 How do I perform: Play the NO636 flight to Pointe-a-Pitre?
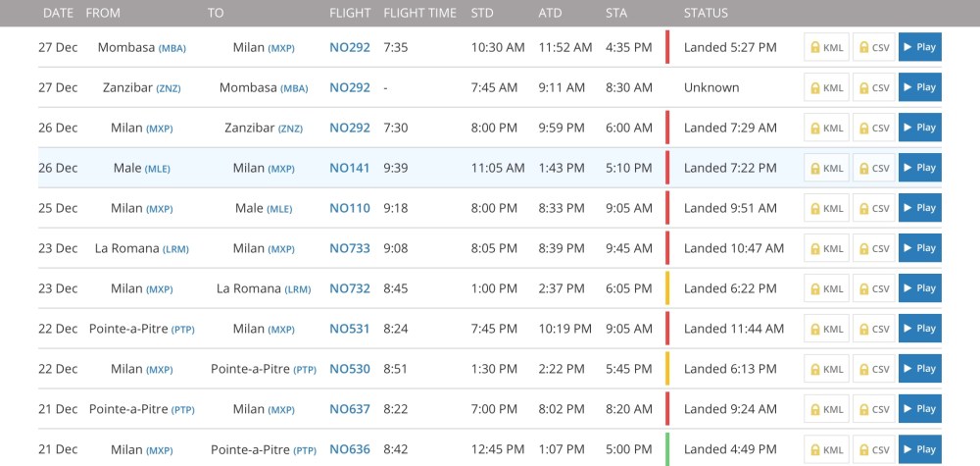[919, 449]
